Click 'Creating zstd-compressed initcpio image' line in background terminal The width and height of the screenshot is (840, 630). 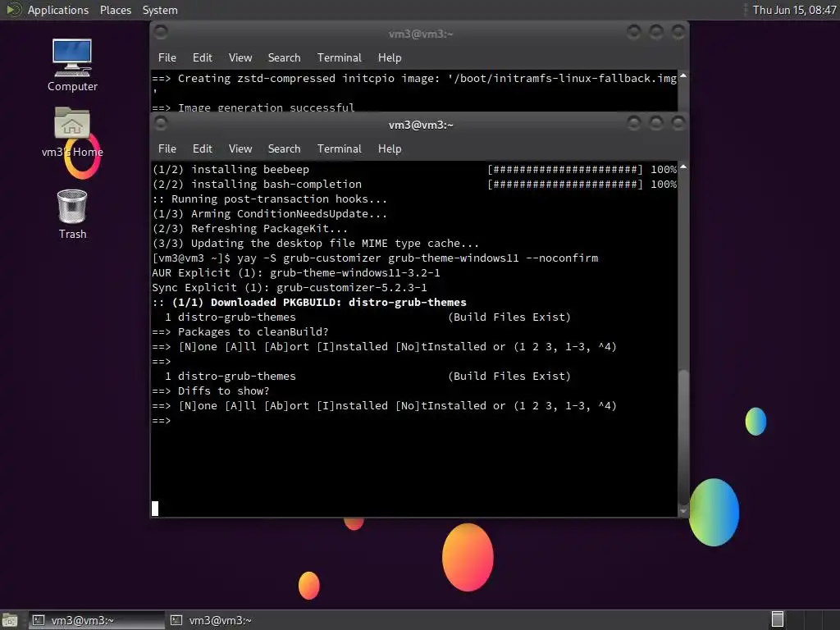coord(414,78)
